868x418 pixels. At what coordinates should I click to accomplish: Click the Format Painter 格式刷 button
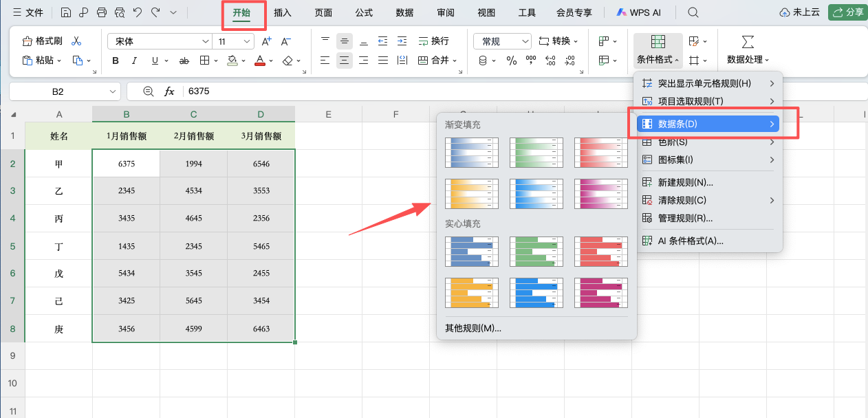42,41
